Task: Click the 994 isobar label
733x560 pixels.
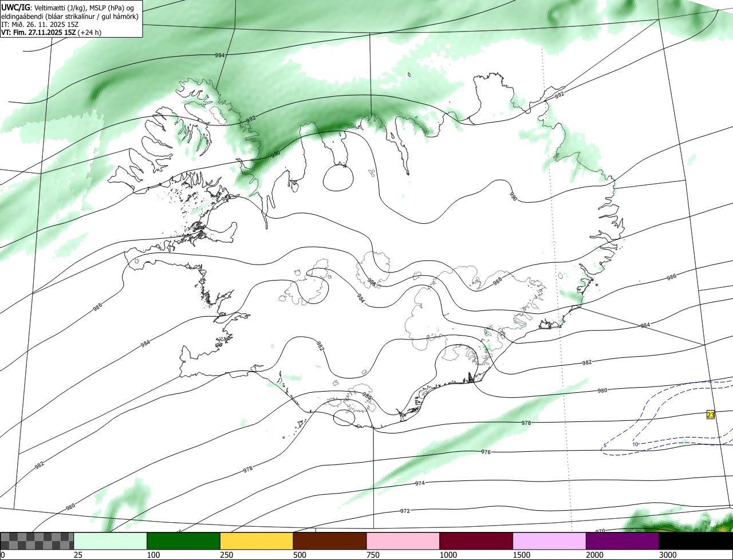Action: click(x=220, y=56)
